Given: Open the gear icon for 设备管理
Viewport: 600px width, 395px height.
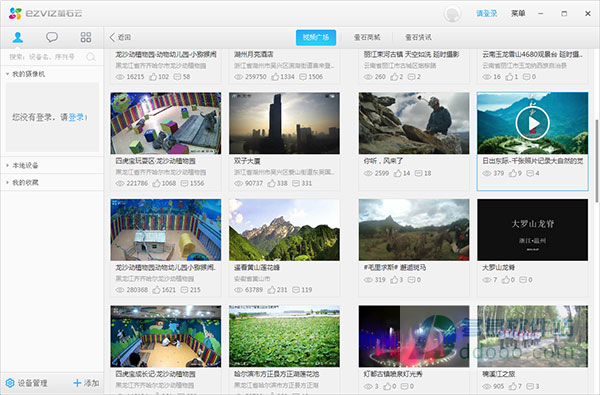Looking at the screenshot, I should coord(10,383).
